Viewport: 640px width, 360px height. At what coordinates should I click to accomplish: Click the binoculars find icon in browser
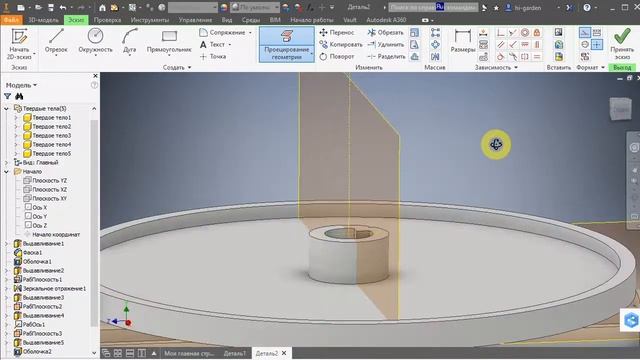tap(19, 96)
